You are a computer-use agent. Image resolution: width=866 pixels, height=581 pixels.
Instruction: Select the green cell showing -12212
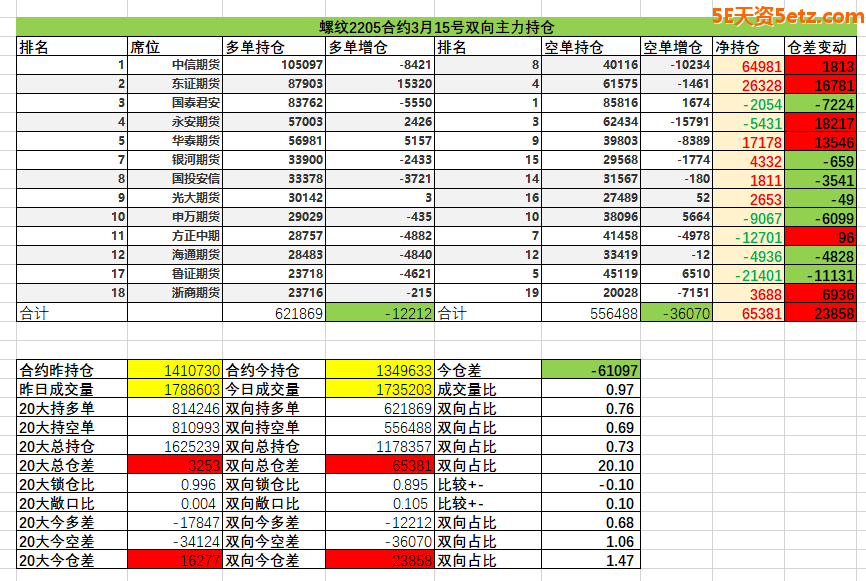coord(380,313)
